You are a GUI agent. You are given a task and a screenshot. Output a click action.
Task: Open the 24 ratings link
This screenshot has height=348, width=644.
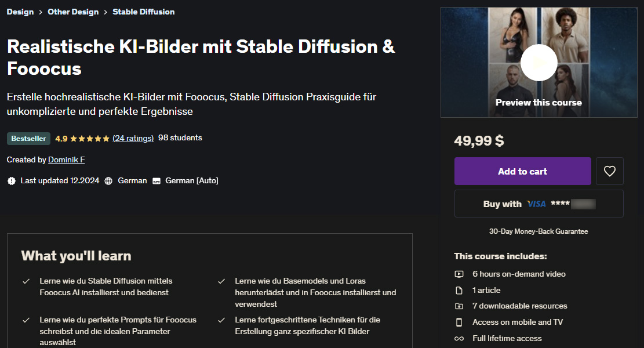pos(133,137)
